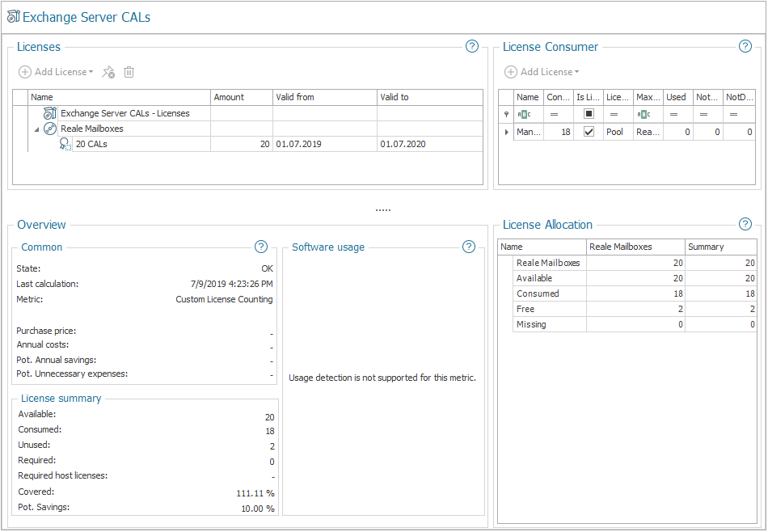Viewport: 768px width, 532px height.
Task: Open help for the Licenses section
Action: pyautogui.click(x=471, y=47)
